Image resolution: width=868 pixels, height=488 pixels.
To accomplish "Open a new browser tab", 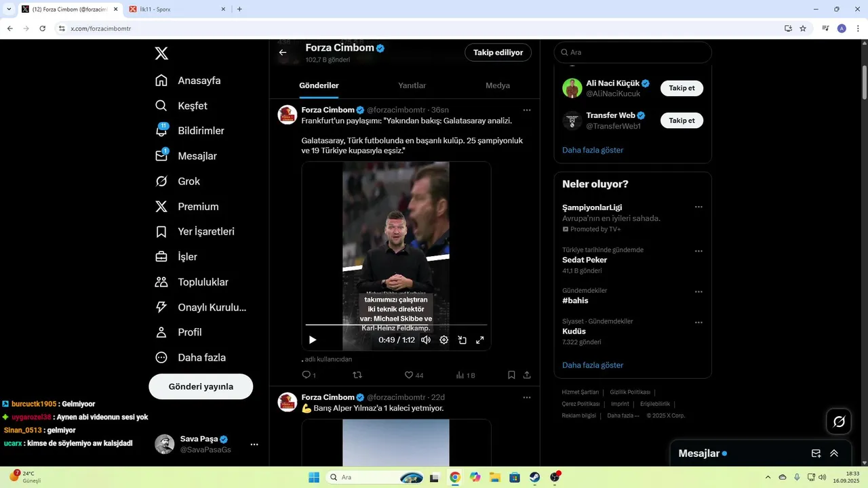I will click(x=239, y=9).
